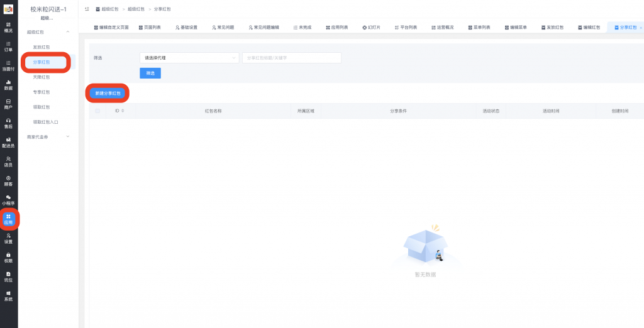
Task: Switch to the 幻灯片 tab
Action: [x=371, y=28]
